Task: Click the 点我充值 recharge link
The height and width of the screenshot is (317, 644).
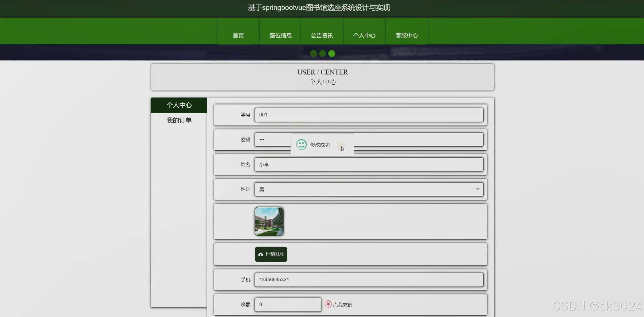Action: pos(343,305)
